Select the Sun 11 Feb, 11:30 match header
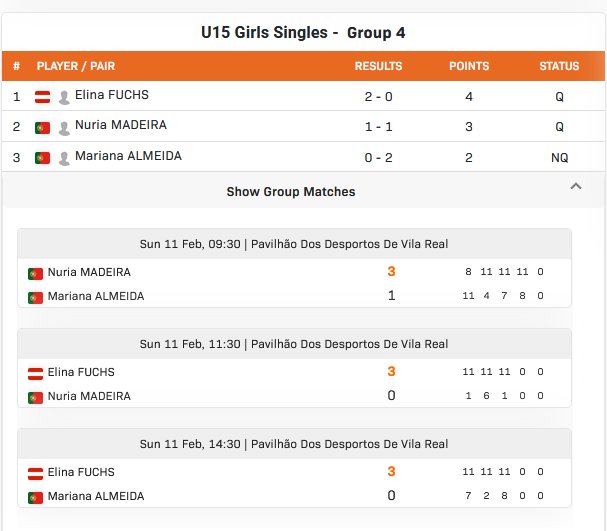 pyautogui.click(x=294, y=344)
